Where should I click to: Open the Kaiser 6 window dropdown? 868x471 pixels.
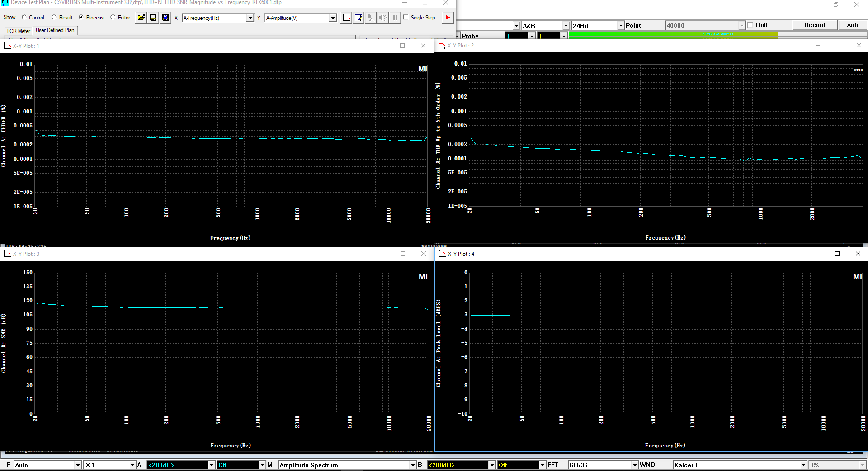point(803,465)
